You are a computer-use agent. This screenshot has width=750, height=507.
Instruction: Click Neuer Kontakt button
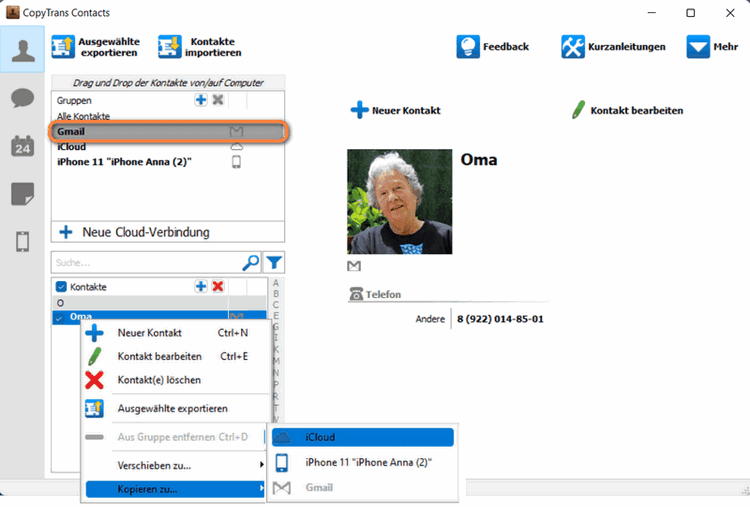tap(396, 110)
